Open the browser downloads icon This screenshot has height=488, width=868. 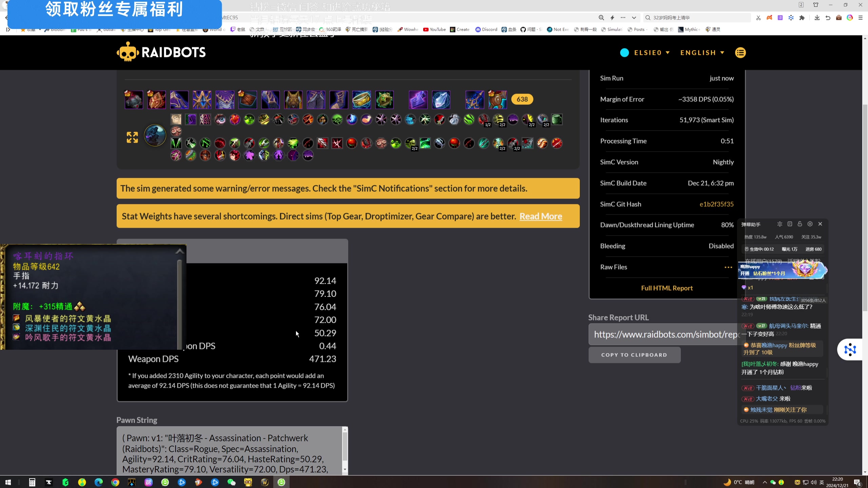[x=817, y=18]
